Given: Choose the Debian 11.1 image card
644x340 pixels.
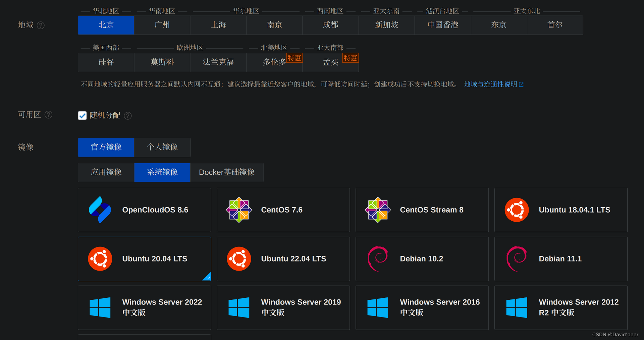Looking at the screenshot, I should click(561, 259).
